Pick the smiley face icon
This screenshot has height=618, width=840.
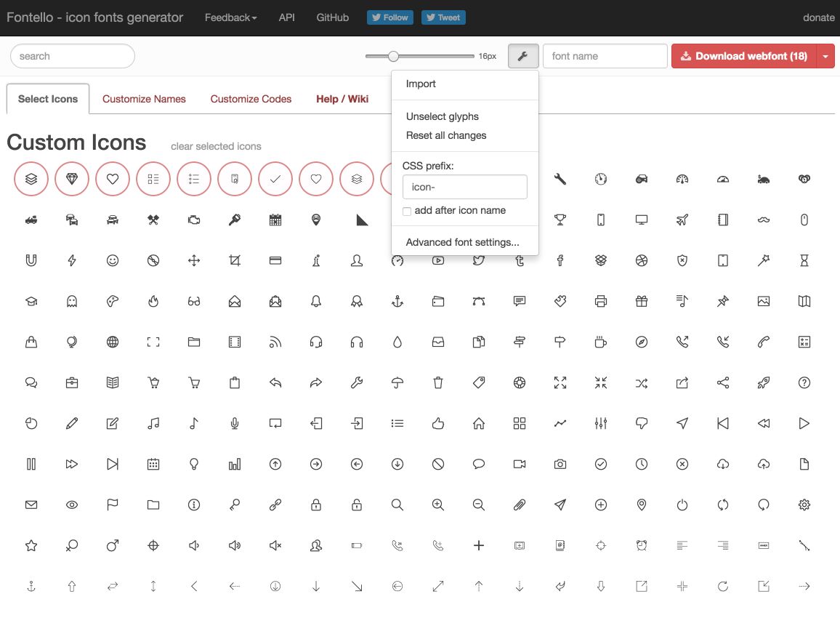click(113, 260)
